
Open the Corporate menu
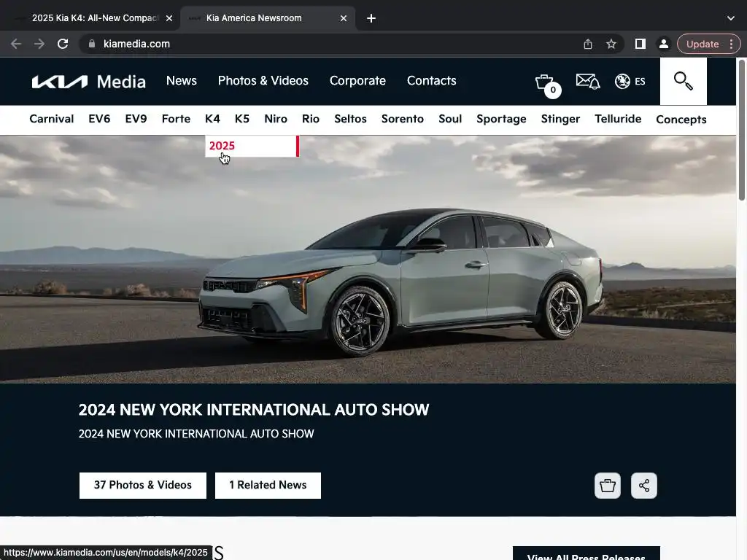click(357, 81)
